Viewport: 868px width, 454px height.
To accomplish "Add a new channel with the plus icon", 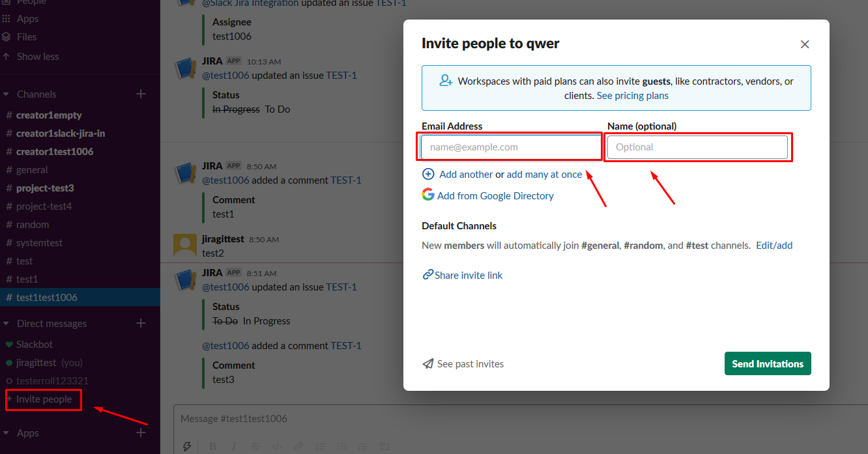I will pos(141,94).
